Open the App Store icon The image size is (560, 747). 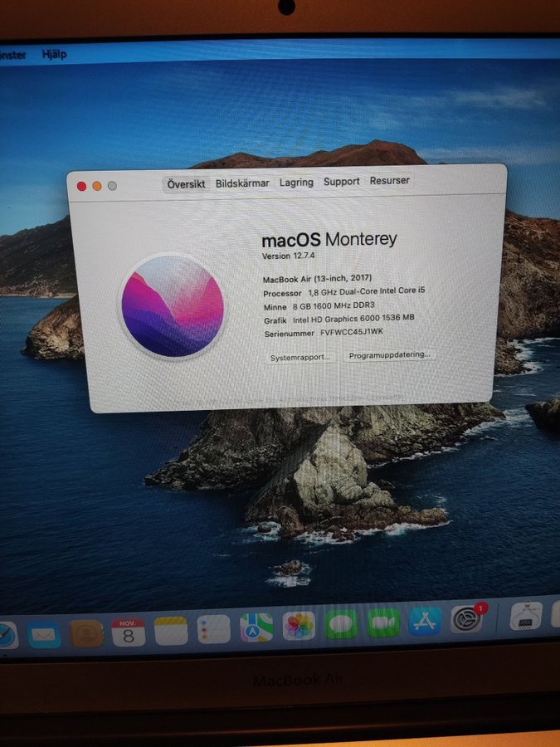[x=425, y=621]
